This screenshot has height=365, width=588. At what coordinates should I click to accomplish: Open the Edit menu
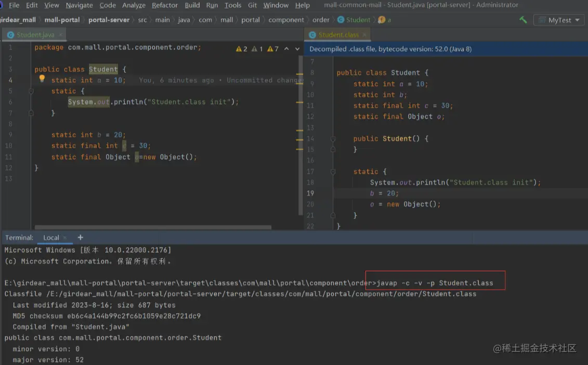32,5
